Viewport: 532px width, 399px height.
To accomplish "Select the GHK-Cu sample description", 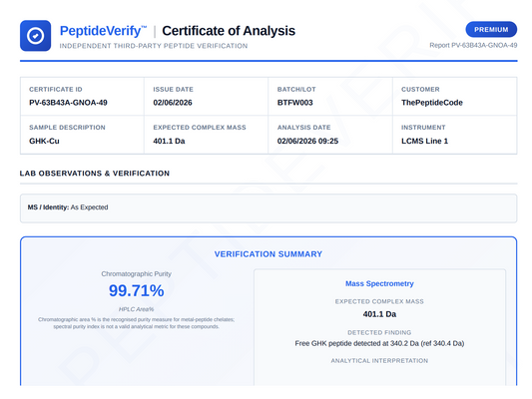I will point(44,141).
